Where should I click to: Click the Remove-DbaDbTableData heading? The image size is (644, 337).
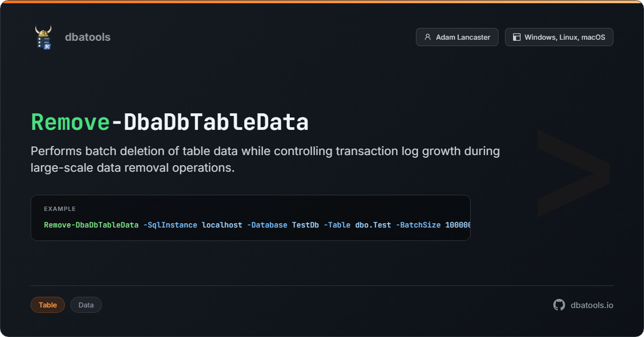(x=170, y=122)
